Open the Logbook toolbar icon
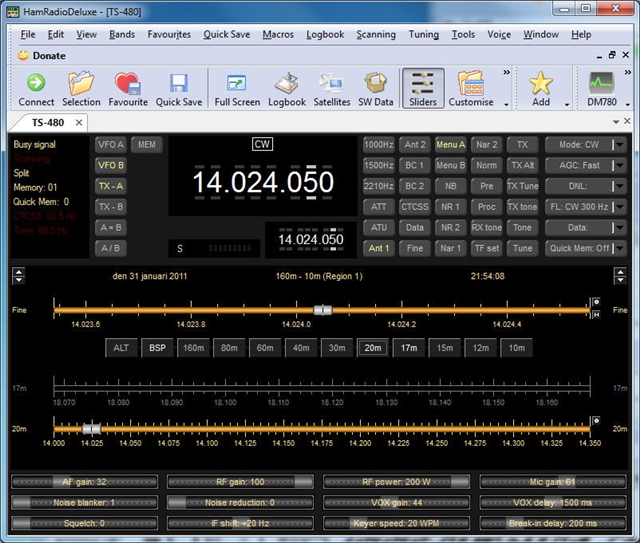 (287, 83)
